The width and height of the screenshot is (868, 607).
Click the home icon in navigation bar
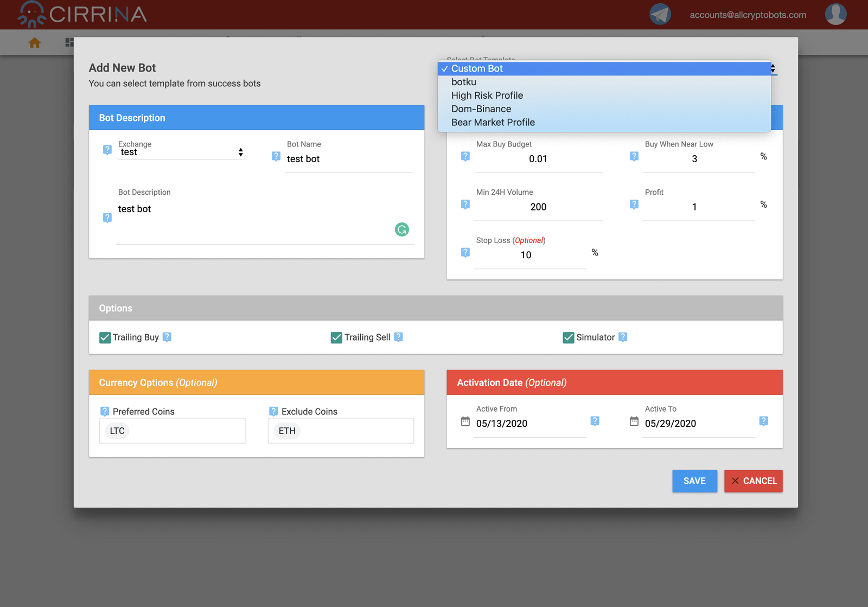coord(35,43)
